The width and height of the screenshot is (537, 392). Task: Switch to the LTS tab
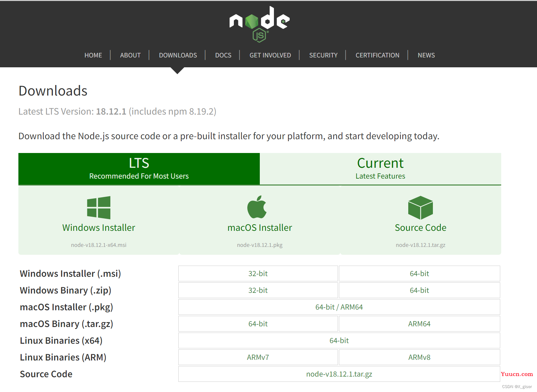[139, 169]
